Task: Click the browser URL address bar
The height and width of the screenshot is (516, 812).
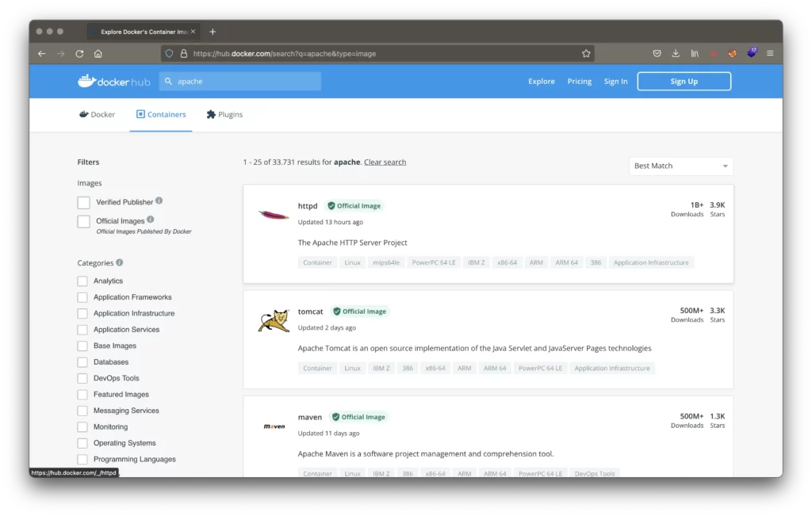Action: tap(377, 53)
